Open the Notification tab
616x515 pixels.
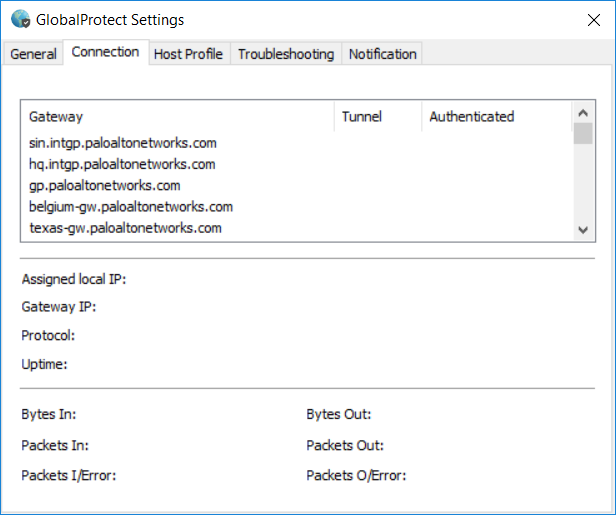[x=382, y=54]
